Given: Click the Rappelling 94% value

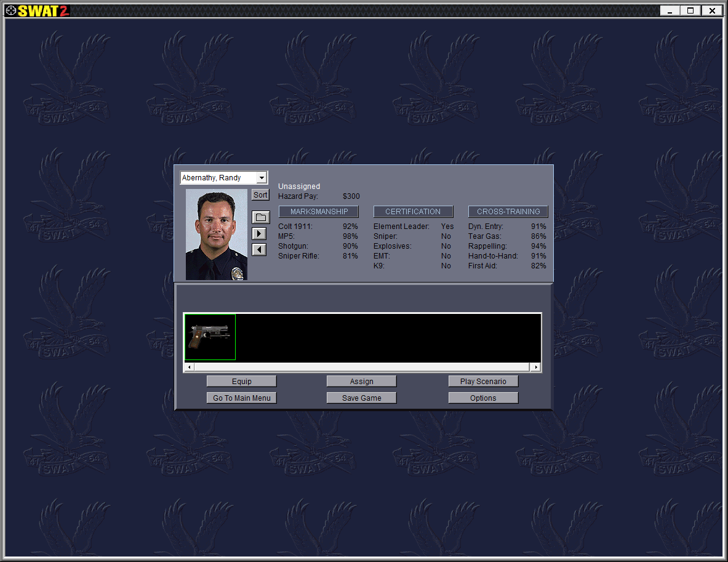Looking at the screenshot, I should click(538, 246).
